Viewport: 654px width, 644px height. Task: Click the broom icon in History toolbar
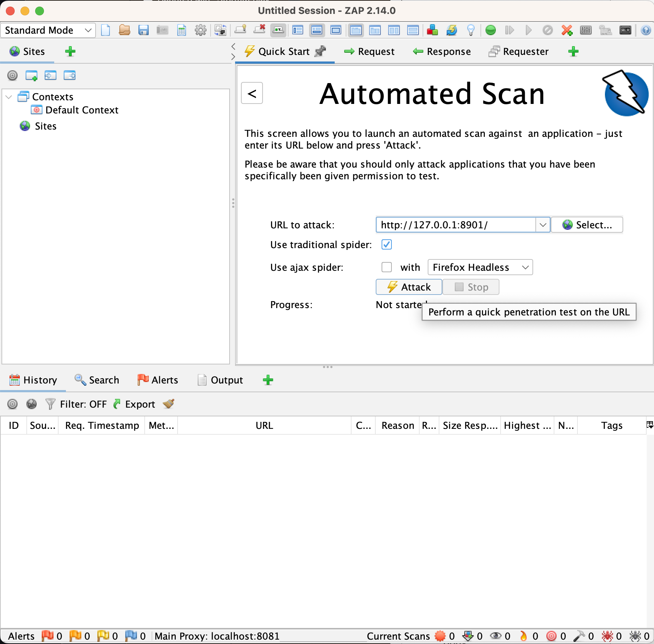click(168, 404)
